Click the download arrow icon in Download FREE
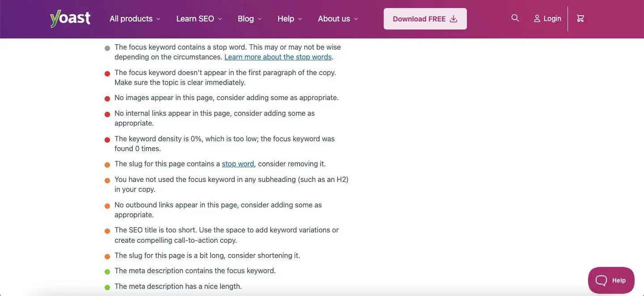This screenshot has width=644, height=296. click(x=453, y=19)
